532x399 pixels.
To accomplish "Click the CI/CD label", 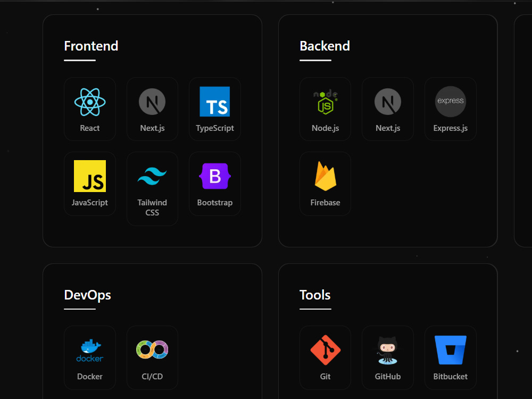I will click(152, 377).
